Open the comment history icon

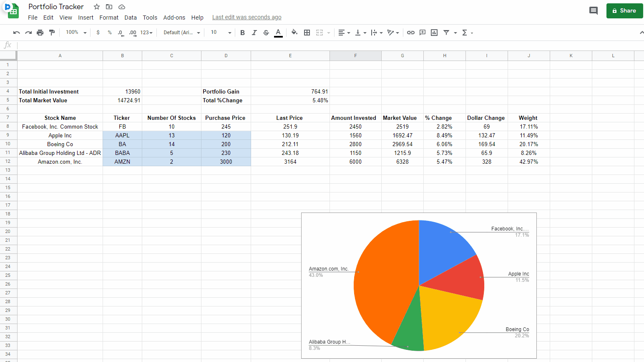(x=593, y=11)
